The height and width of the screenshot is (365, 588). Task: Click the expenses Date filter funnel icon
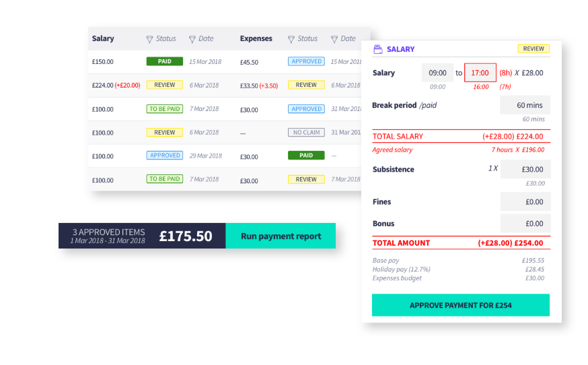(334, 39)
